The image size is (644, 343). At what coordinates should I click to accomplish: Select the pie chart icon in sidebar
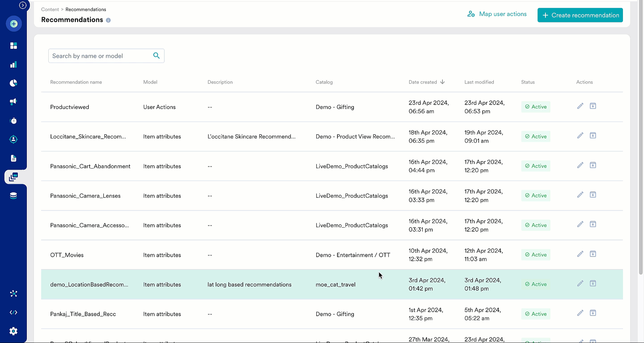pyautogui.click(x=14, y=83)
